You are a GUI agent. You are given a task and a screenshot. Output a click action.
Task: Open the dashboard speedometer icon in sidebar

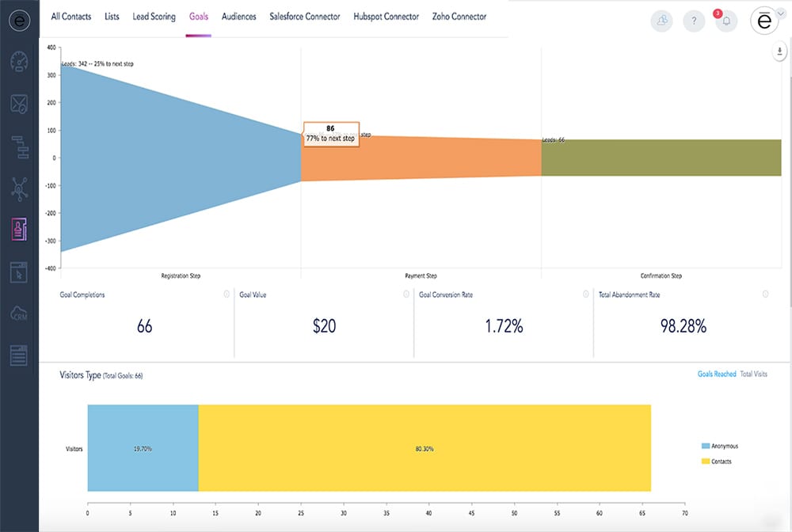coord(19,62)
